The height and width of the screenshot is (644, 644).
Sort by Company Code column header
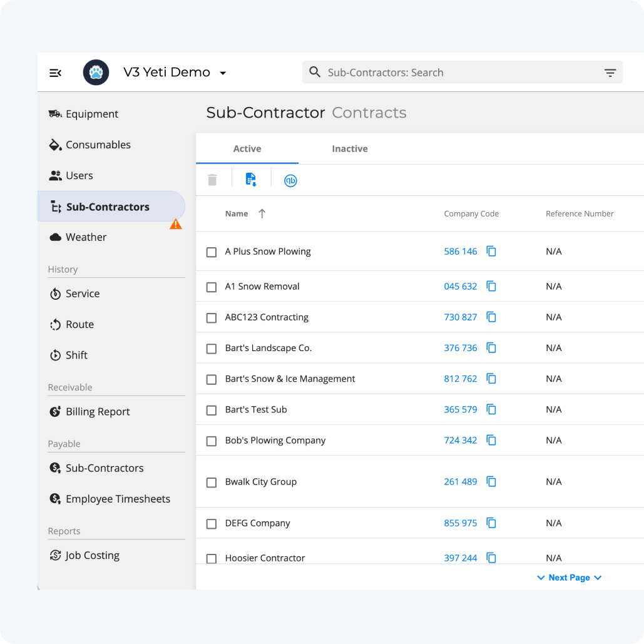coord(471,213)
